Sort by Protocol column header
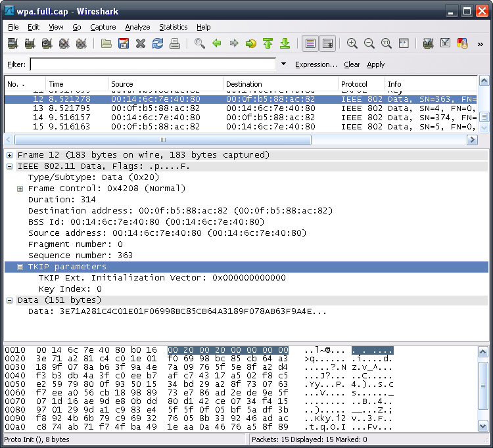Viewport: 493px width, 448px height. point(362,84)
